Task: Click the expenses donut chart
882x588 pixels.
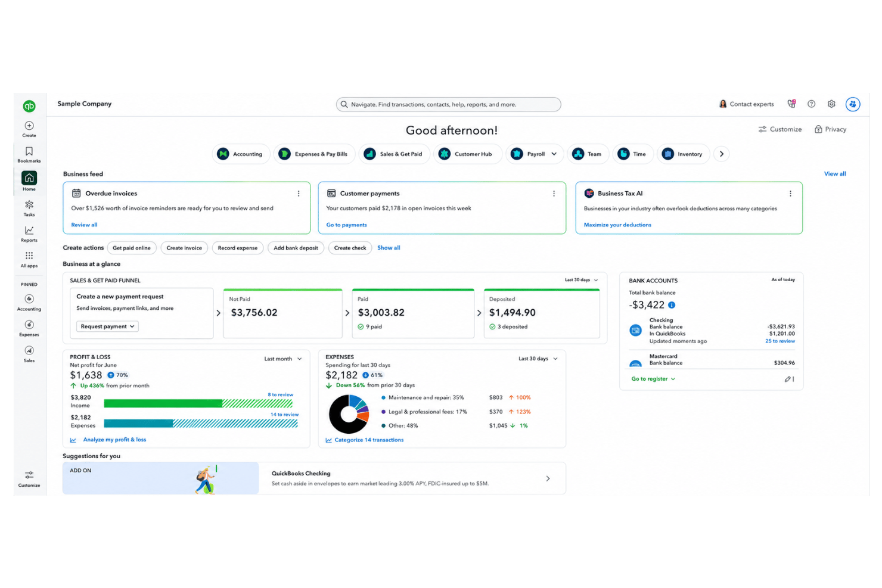Action: coord(349,413)
